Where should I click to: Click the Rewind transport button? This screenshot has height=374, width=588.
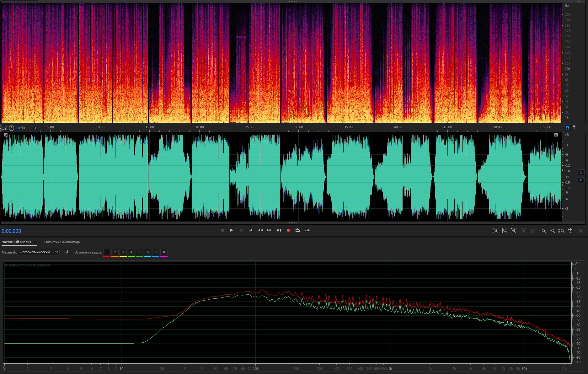(260, 230)
